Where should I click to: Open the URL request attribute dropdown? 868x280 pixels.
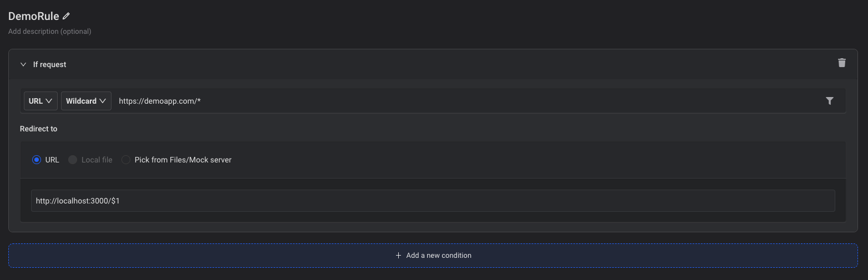(x=40, y=101)
